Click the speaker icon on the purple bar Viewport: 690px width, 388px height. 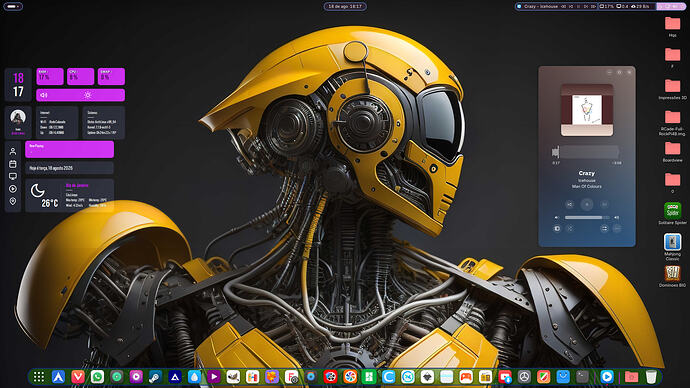(44, 95)
